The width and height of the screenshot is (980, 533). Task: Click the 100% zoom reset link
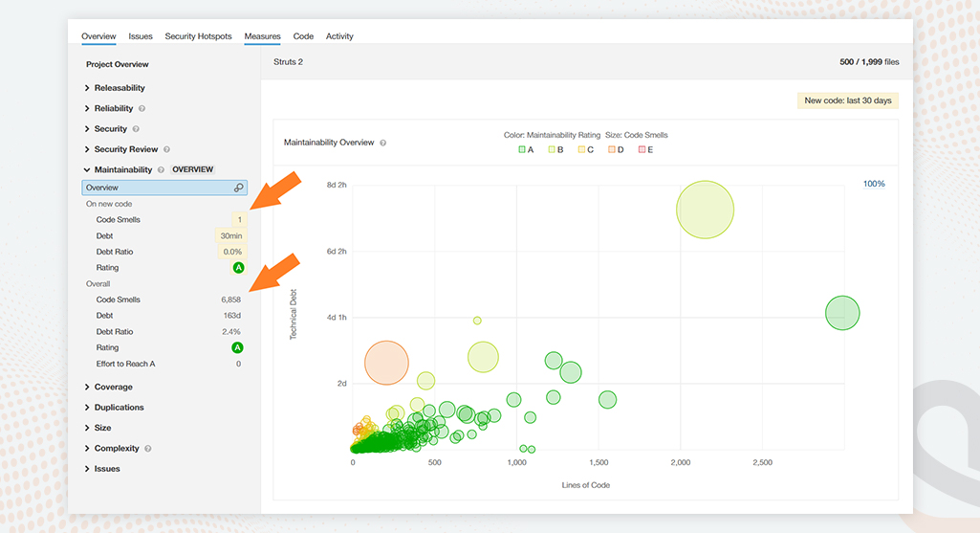click(874, 184)
